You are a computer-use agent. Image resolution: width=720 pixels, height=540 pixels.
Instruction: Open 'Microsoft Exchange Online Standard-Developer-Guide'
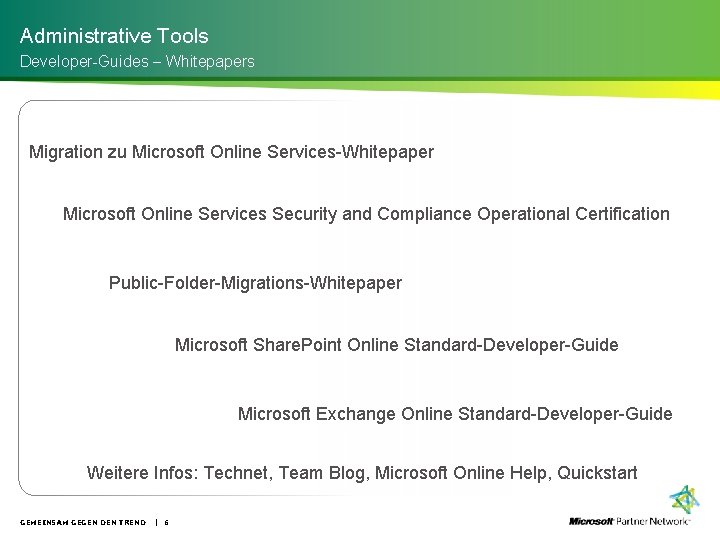(x=455, y=414)
